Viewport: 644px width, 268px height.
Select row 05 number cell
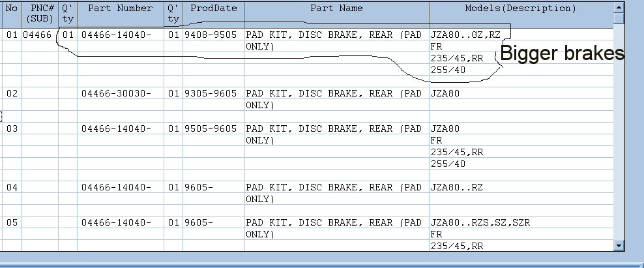(x=12, y=222)
